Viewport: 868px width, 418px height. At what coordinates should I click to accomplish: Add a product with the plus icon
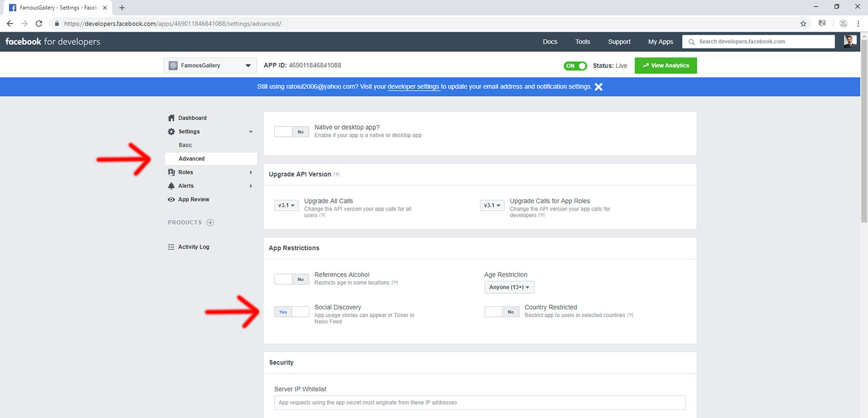pyautogui.click(x=210, y=223)
